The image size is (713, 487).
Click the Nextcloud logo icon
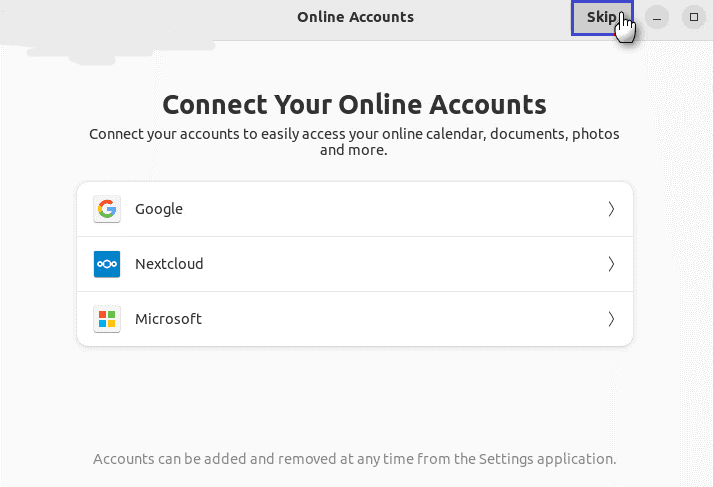[x=107, y=264]
